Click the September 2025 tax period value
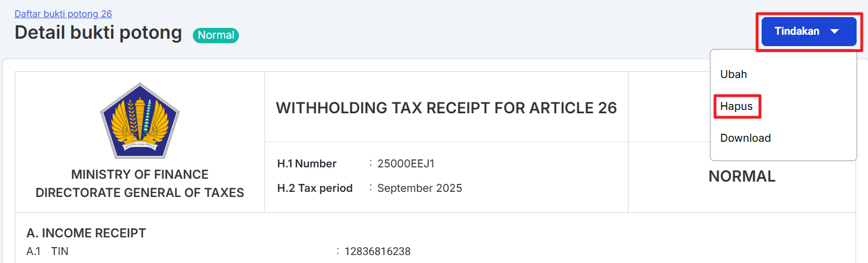The width and height of the screenshot is (868, 263). click(419, 188)
